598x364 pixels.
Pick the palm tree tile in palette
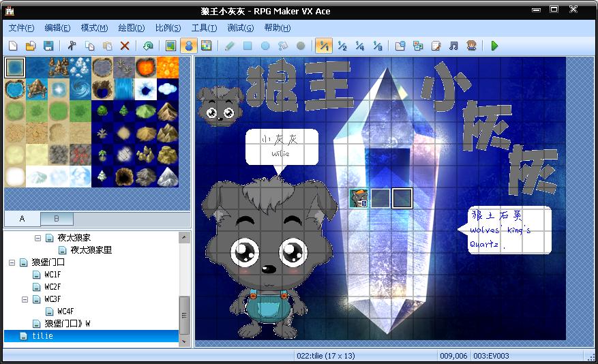click(102, 154)
